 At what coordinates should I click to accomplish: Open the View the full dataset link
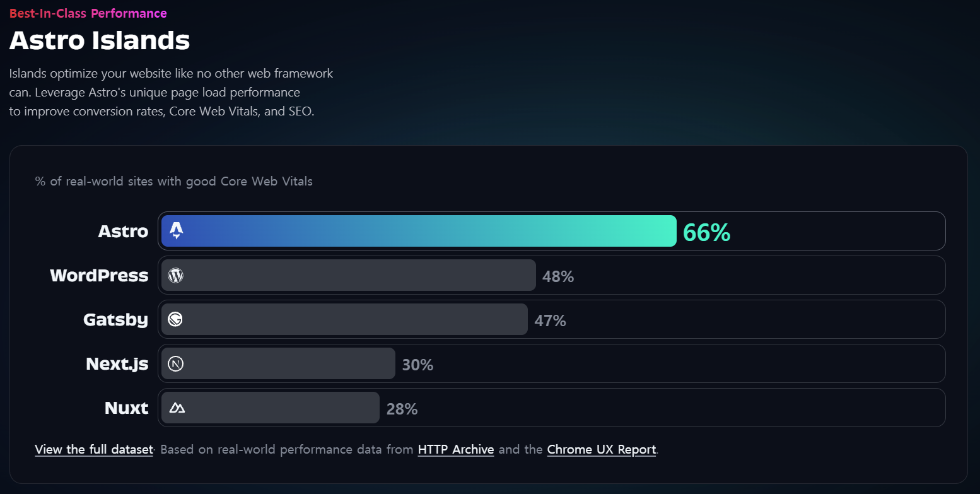[94, 450]
